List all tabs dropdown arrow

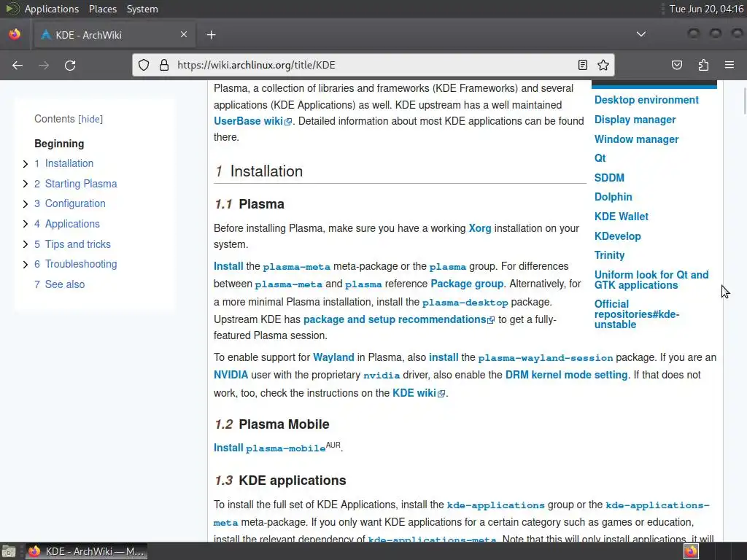641,34
